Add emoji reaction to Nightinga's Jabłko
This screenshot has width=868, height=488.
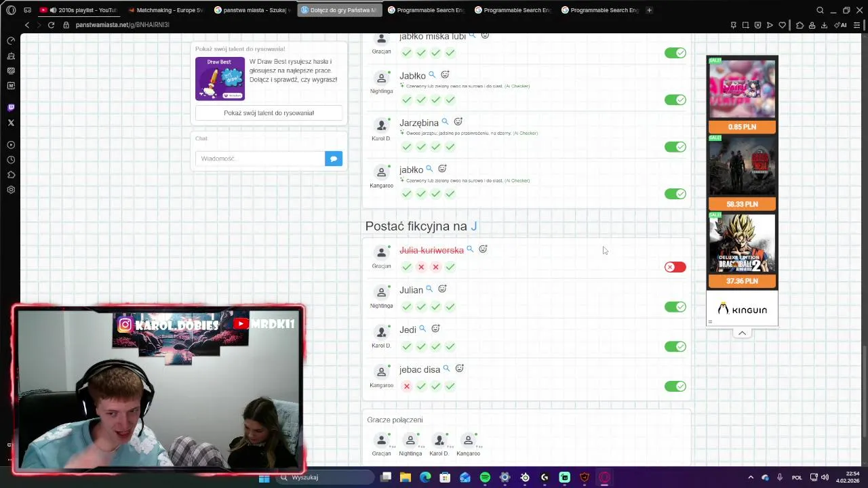[445, 75]
